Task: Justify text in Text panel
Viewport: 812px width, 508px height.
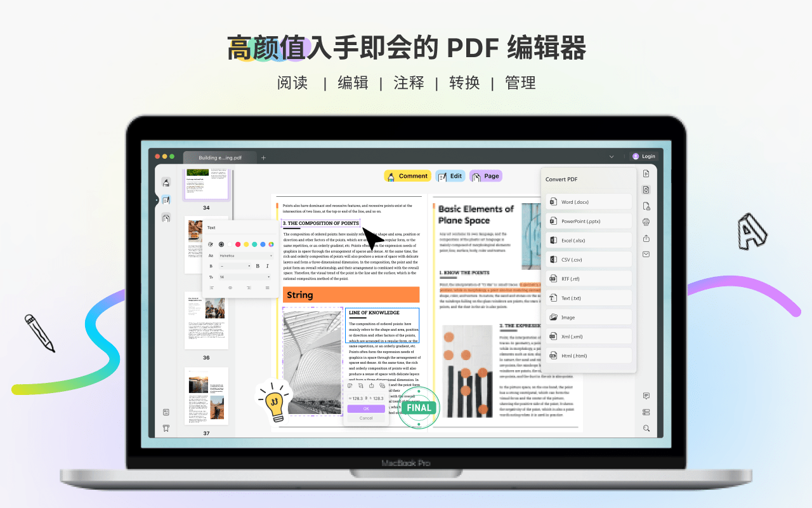Action: click(267, 288)
